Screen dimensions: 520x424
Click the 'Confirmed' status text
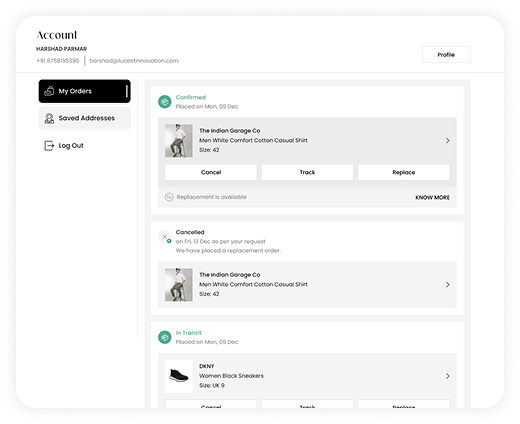191,97
